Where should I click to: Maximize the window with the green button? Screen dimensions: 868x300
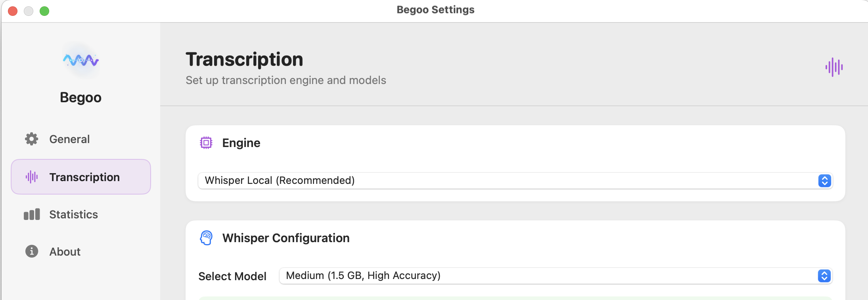coord(44,11)
